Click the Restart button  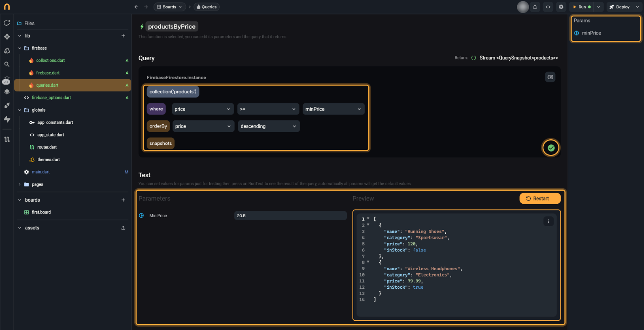[540, 199]
